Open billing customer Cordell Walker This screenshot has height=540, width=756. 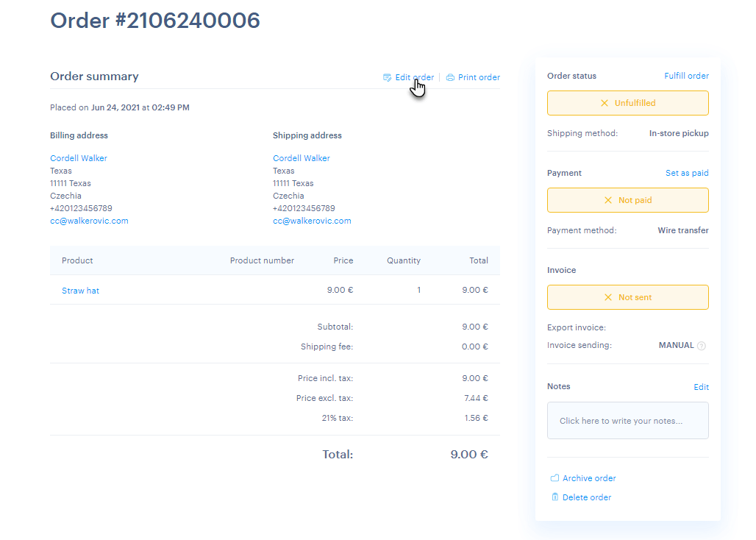79,158
